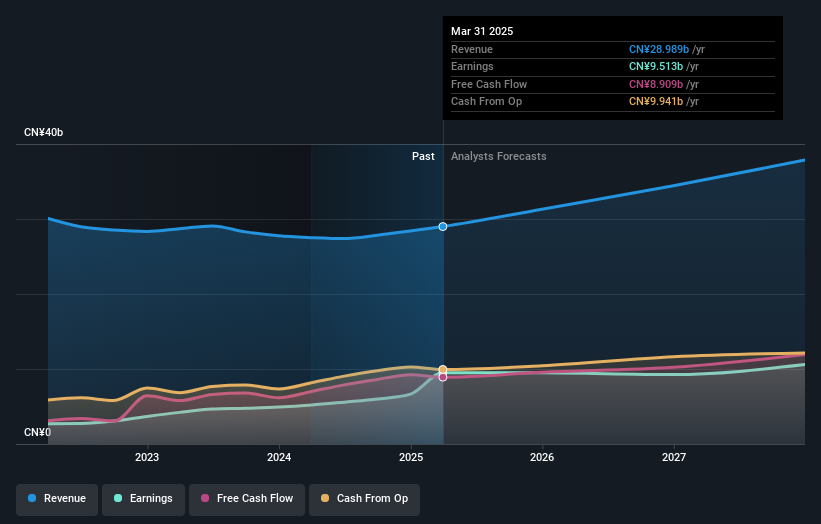This screenshot has width=821, height=524.
Task: Toggle the Earnings legend button
Action: tap(143, 499)
